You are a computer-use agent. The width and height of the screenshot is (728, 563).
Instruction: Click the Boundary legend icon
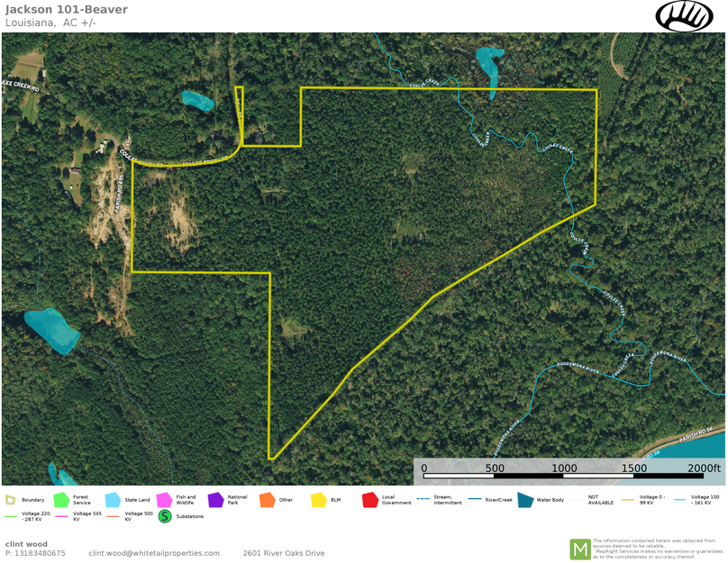coord(10,499)
